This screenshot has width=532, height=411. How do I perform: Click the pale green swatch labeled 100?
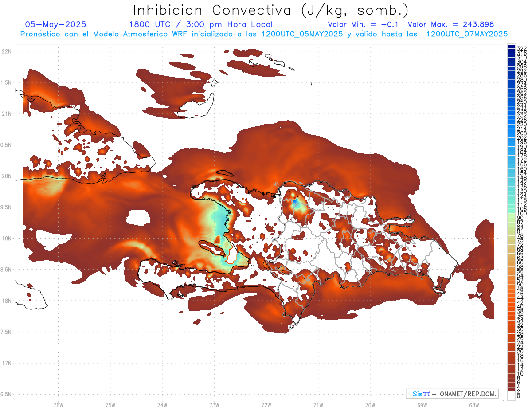click(511, 216)
